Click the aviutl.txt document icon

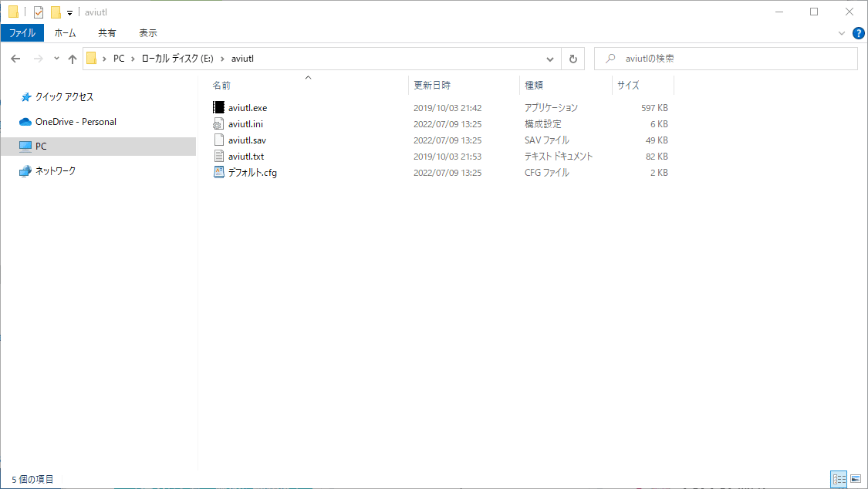[x=218, y=156]
